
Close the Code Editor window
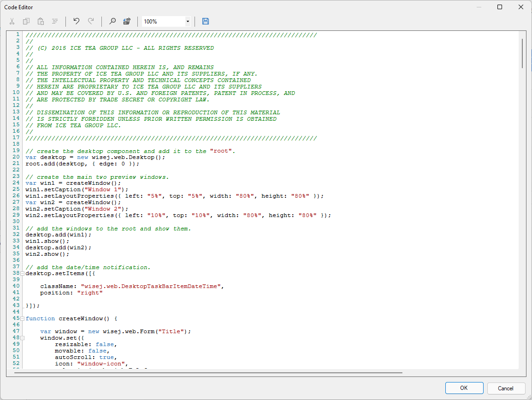(521, 7)
